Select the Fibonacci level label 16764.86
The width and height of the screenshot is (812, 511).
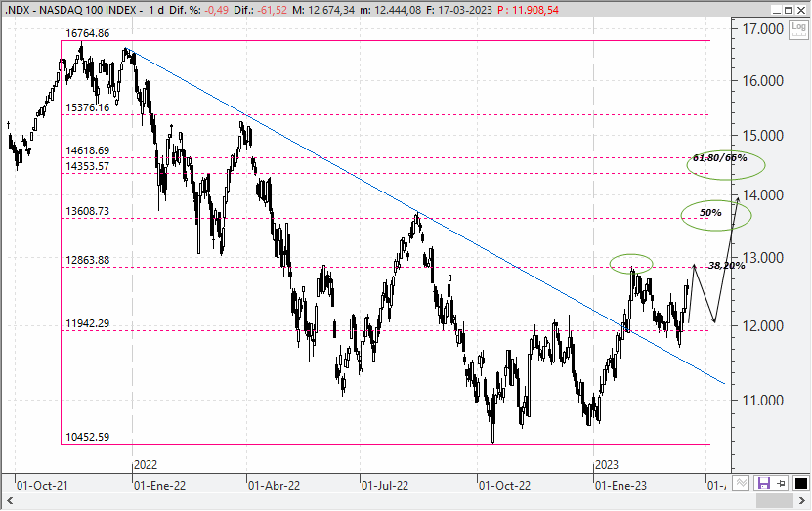click(88, 33)
